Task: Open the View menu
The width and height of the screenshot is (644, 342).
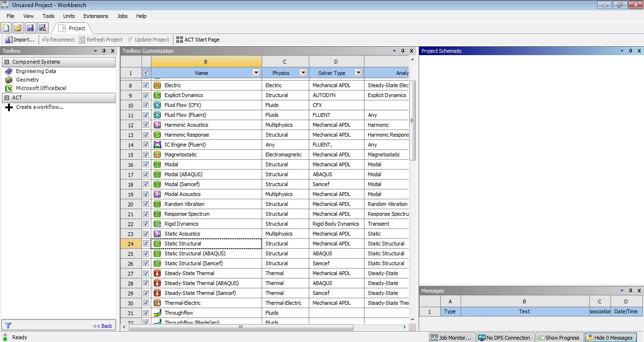Action: click(28, 16)
